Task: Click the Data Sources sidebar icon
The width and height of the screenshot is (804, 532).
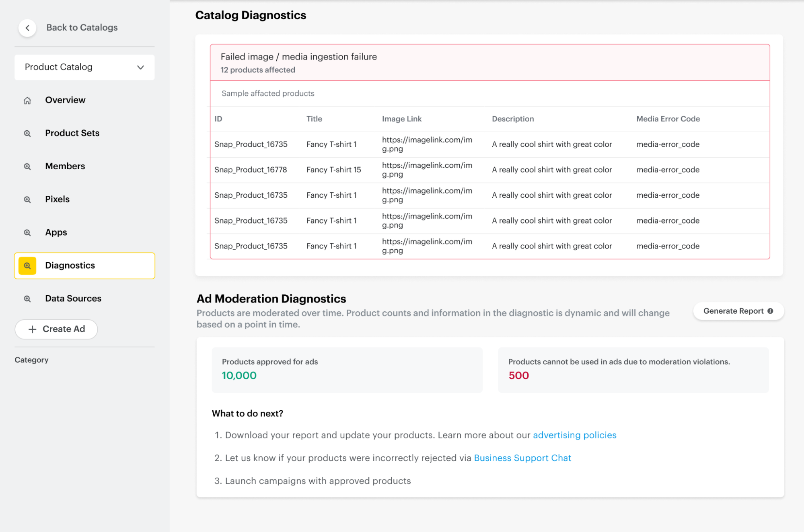Action: 27,299
